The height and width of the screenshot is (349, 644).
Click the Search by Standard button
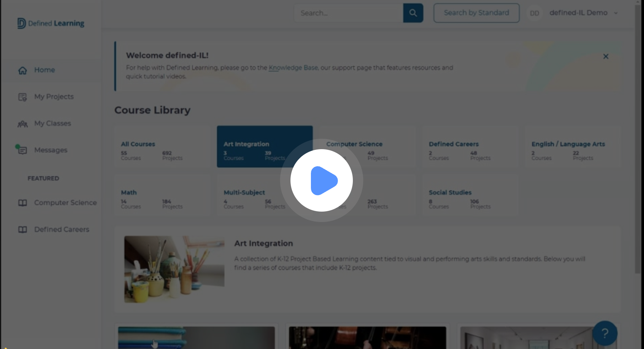(476, 13)
